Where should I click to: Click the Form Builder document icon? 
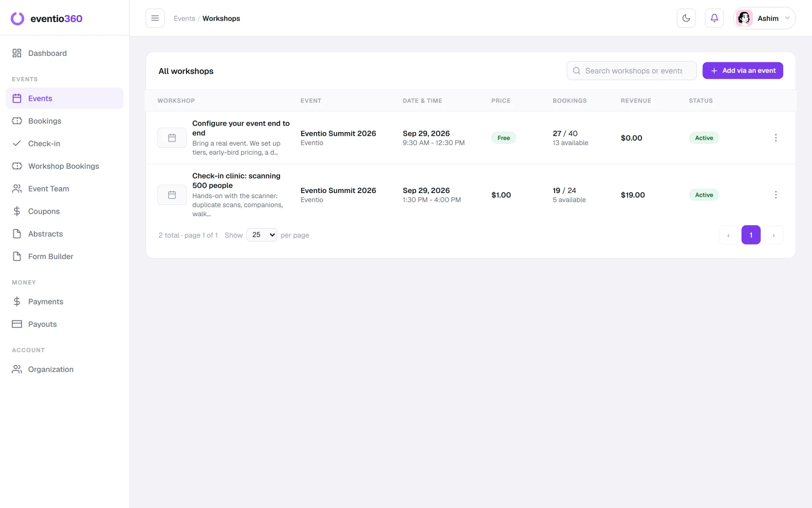pyautogui.click(x=17, y=257)
